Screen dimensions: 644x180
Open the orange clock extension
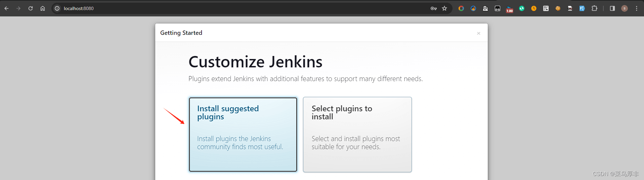tap(534, 8)
